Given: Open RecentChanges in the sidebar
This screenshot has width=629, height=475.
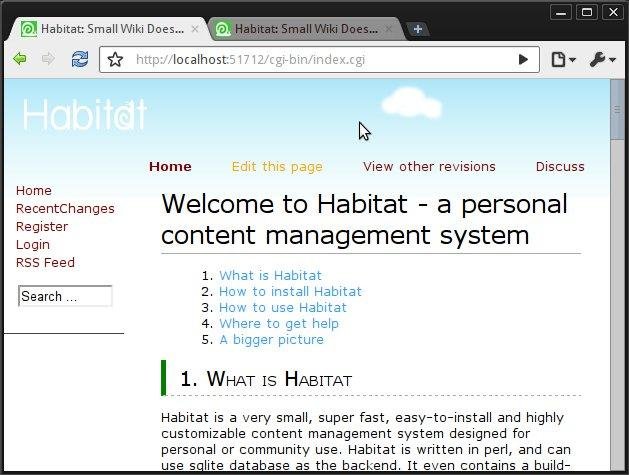Looking at the screenshot, I should [x=65, y=209].
